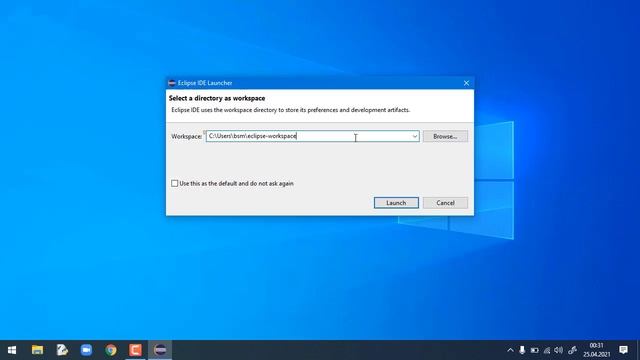This screenshot has height=360, width=640.
Task: Open the Windows Start menu
Action: click(12, 350)
